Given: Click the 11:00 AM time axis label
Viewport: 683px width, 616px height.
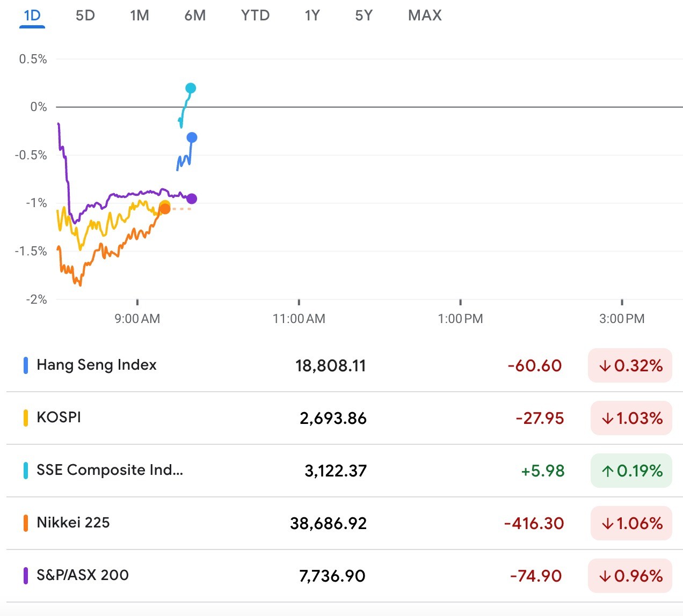Looking at the screenshot, I should (x=299, y=319).
